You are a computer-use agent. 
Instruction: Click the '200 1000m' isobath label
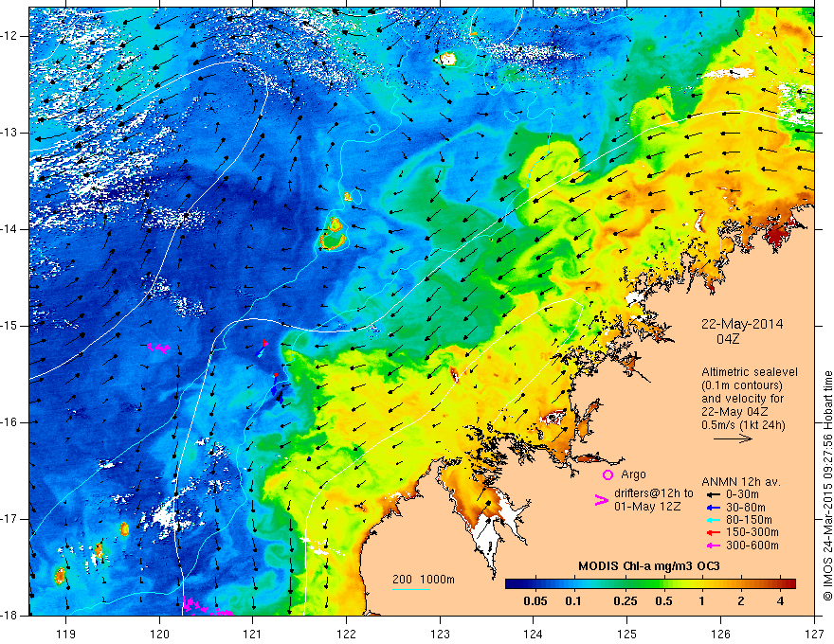pyautogui.click(x=424, y=580)
